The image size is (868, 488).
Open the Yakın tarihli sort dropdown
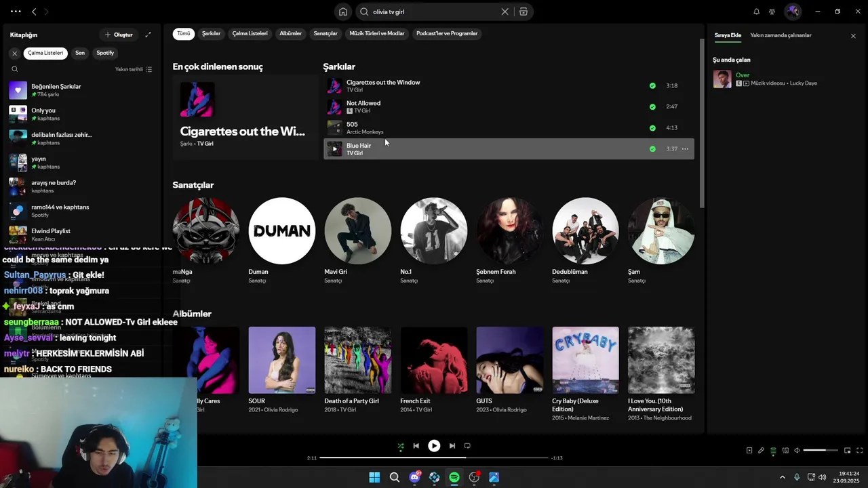[x=134, y=69]
